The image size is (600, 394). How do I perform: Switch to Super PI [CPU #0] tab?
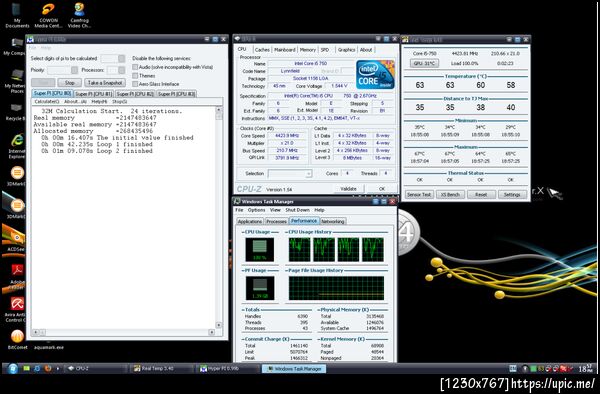[x=52, y=93]
